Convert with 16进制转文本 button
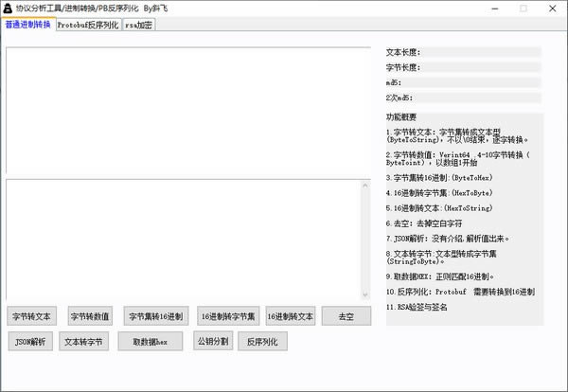This screenshot has height=392, width=568. pos(291,316)
